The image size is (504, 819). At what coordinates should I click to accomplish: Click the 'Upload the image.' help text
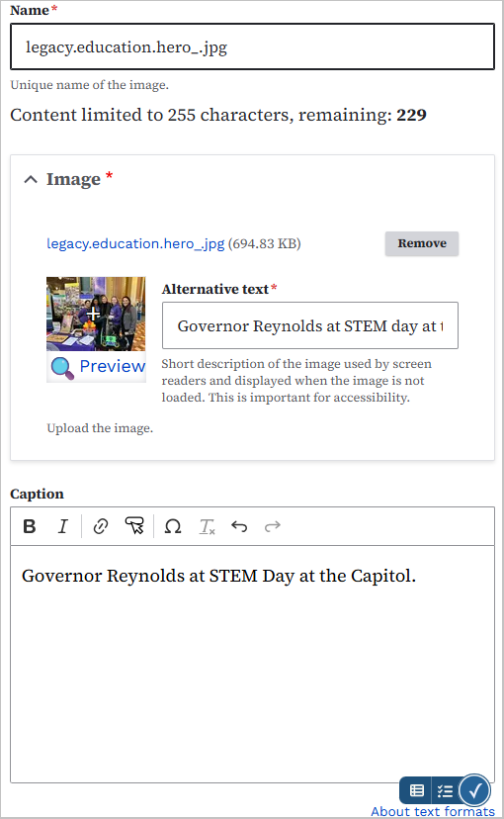tap(100, 428)
